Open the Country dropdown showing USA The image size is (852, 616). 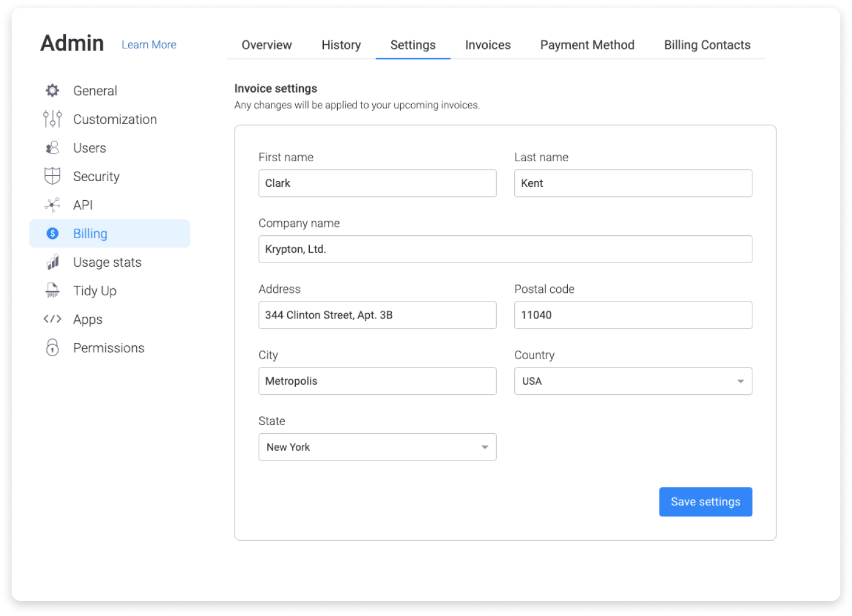[x=633, y=381]
